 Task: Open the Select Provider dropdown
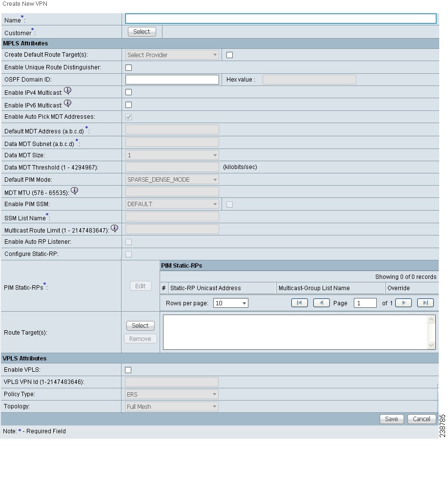click(172, 55)
